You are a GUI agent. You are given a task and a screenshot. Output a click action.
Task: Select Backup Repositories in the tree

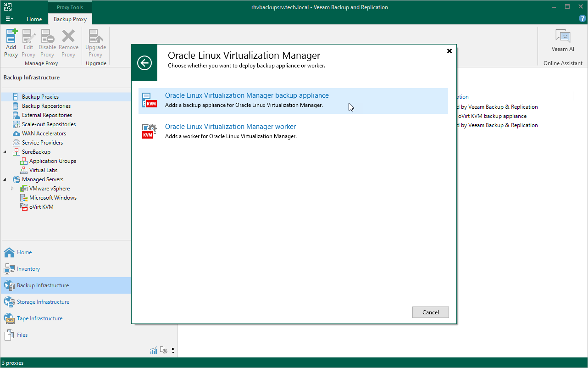pyautogui.click(x=46, y=106)
